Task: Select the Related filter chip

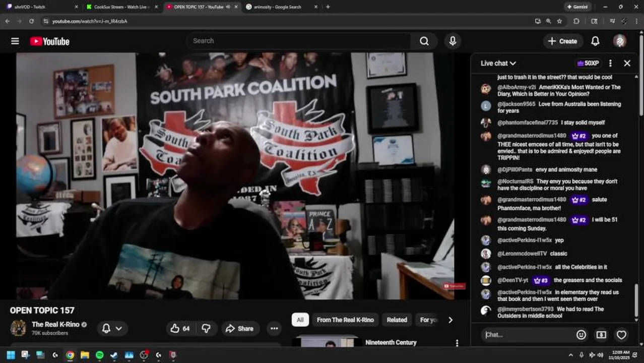Action: click(x=397, y=320)
